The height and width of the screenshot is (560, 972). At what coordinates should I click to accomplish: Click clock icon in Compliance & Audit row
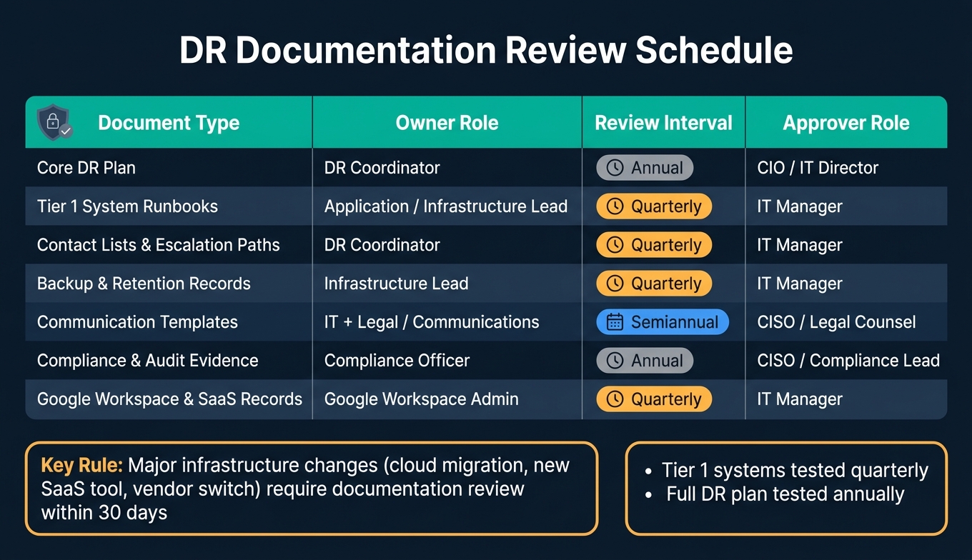click(x=615, y=361)
